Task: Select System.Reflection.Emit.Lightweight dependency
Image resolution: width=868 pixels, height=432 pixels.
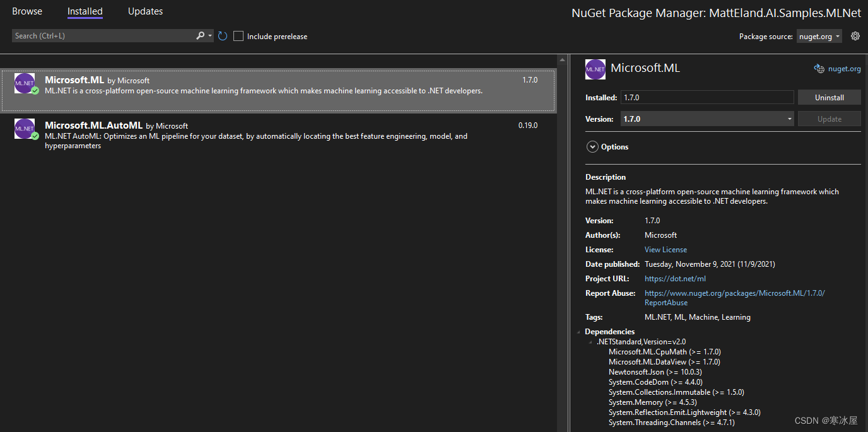Action: 684,412
